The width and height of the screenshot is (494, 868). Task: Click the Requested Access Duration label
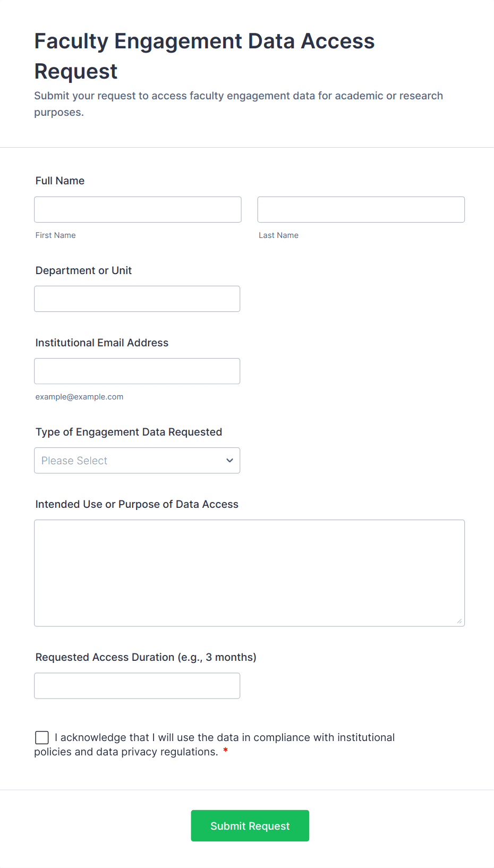pos(146,657)
